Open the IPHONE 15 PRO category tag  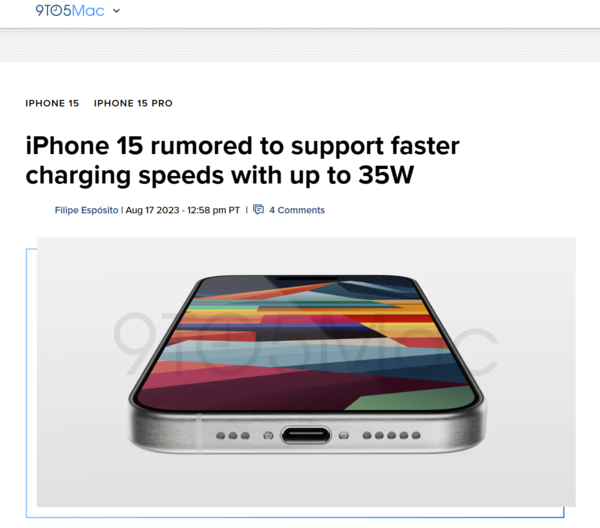tap(133, 103)
